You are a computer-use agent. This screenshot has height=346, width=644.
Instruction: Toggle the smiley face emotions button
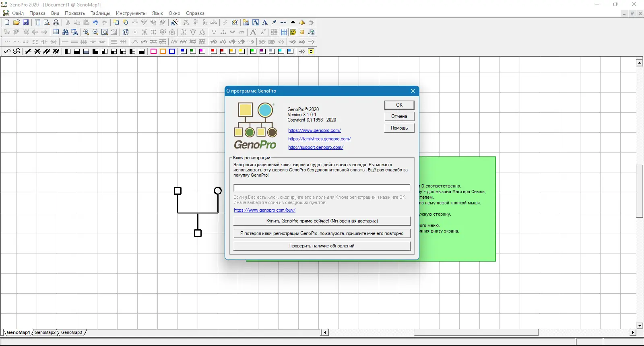point(293,32)
